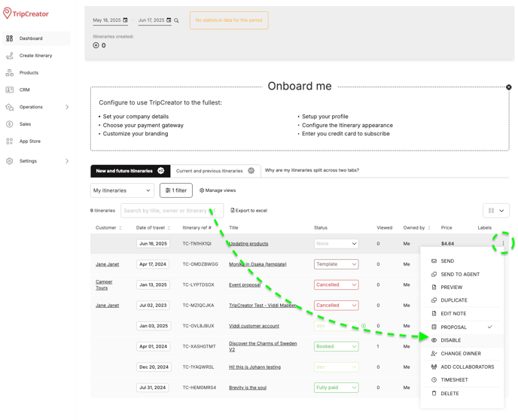Screen dimensions: 518x420
Task: Choose Edit note from the menu
Action: point(453,314)
